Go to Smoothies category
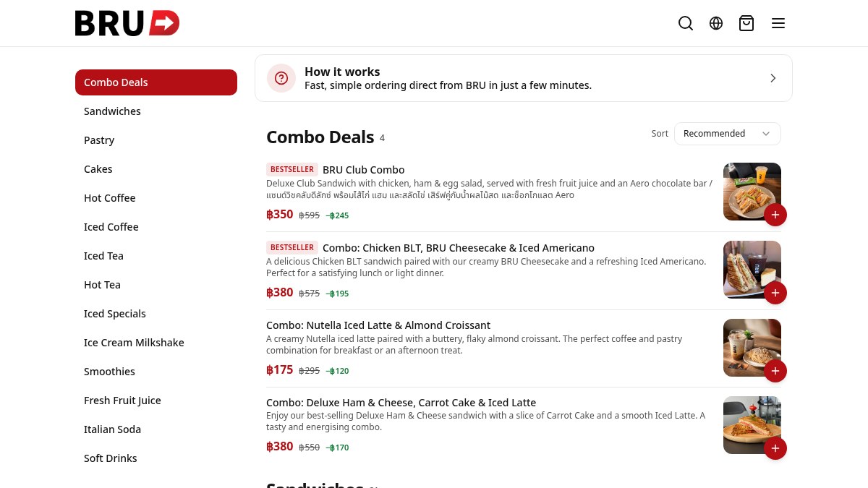 point(156,372)
